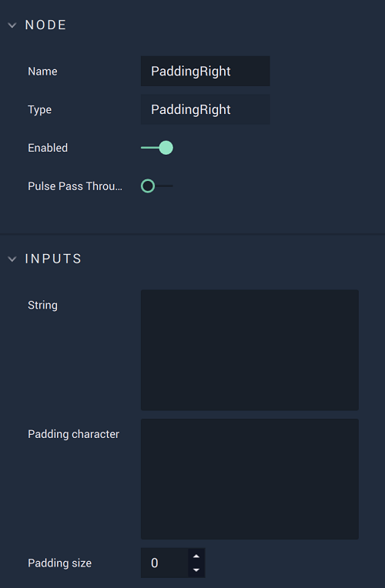Select the Pulse Pass Through label

pos(75,186)
